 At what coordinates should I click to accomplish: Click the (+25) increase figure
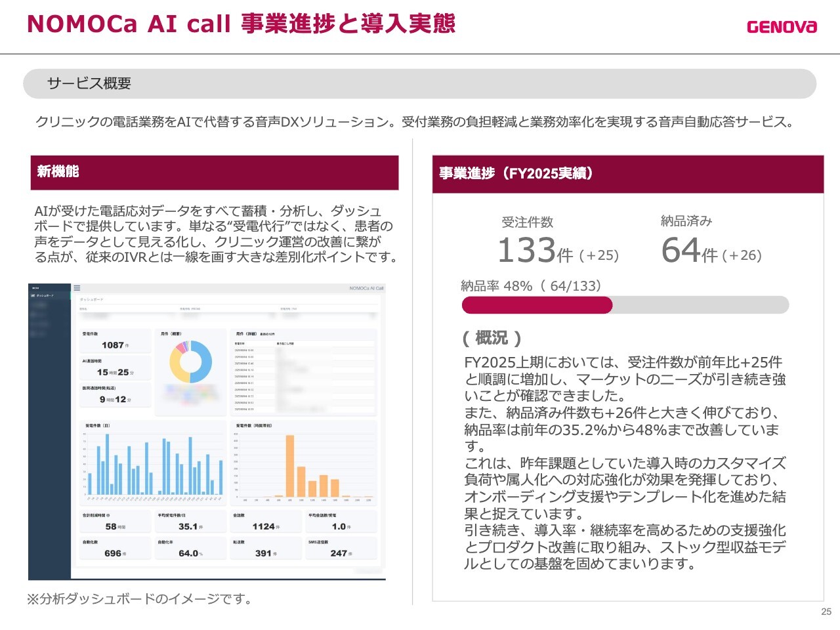(599, 255)
